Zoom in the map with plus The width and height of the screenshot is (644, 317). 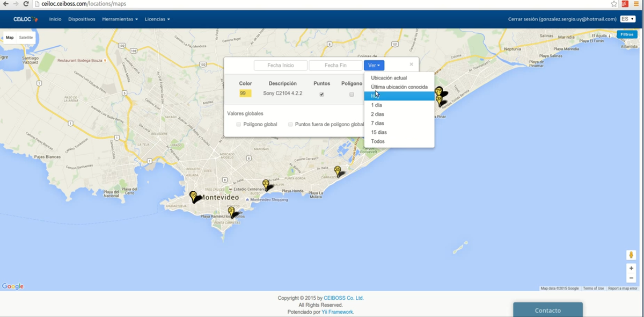pos(631,268)
